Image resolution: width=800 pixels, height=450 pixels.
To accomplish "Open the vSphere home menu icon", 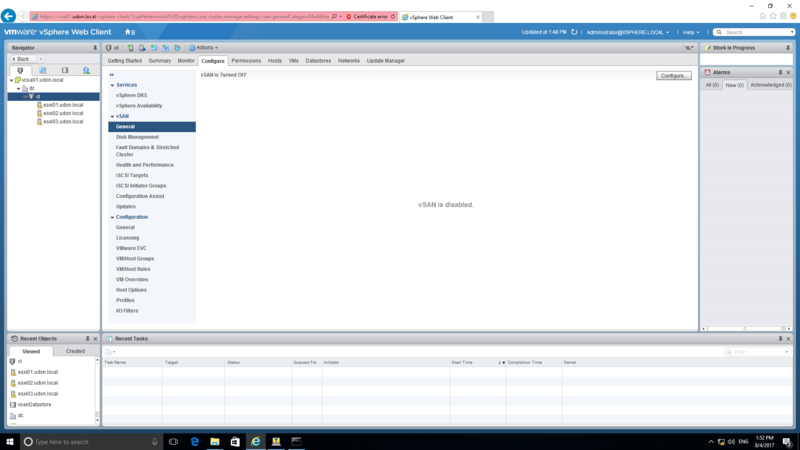I will click(130, 32).
